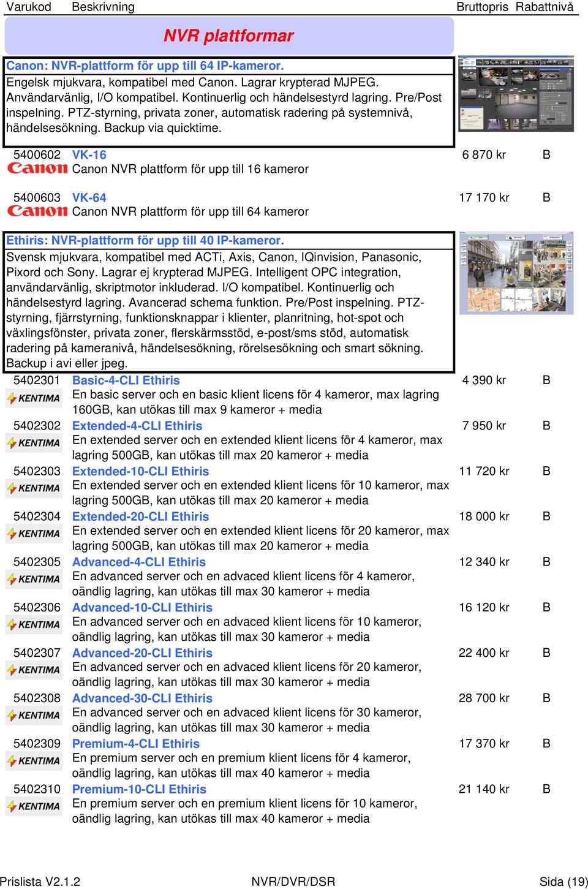Open the Extended-4-CLI Ethiris link

tap(137, 426)
